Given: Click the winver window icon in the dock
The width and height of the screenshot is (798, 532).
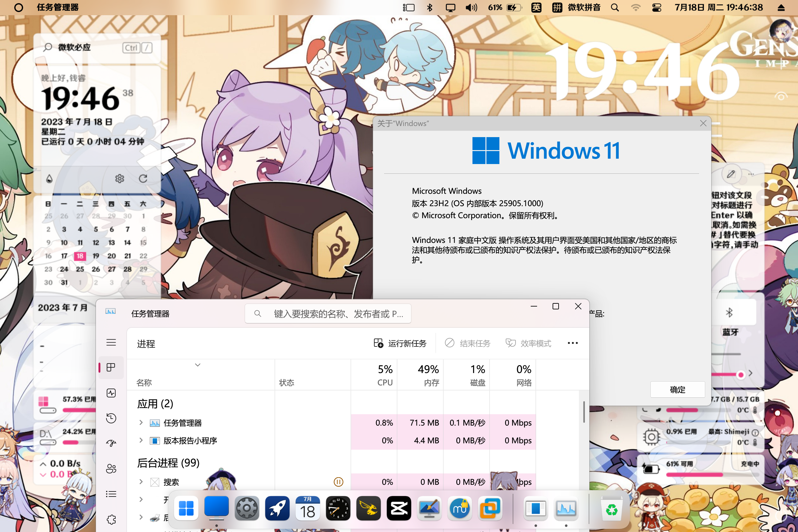Looking at the screenshot, I should (x=535, y=508).
